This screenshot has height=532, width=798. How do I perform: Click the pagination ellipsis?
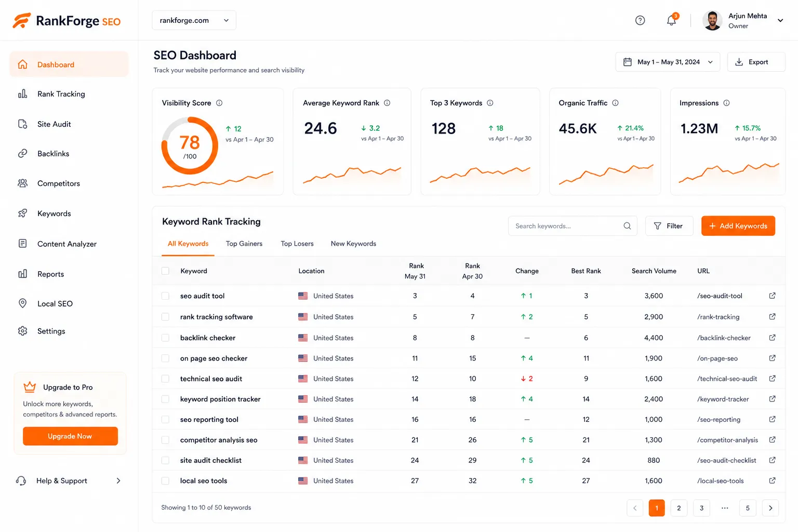725,508
